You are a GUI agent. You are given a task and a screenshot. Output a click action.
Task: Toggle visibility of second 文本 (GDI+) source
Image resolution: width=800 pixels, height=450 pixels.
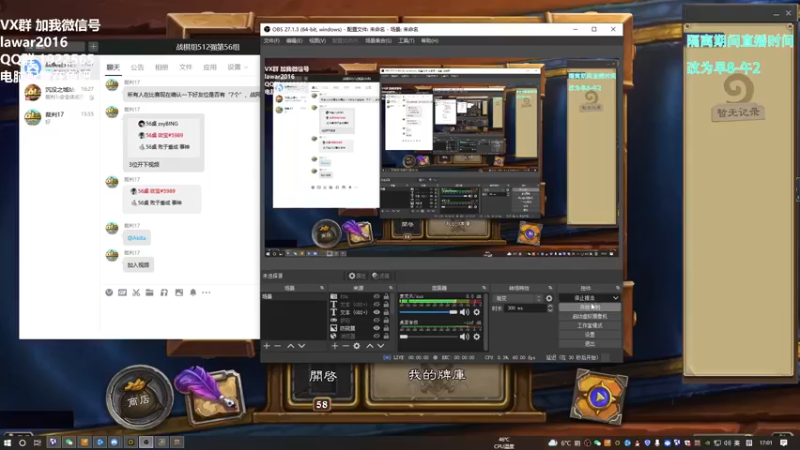(x=377, y=304)
